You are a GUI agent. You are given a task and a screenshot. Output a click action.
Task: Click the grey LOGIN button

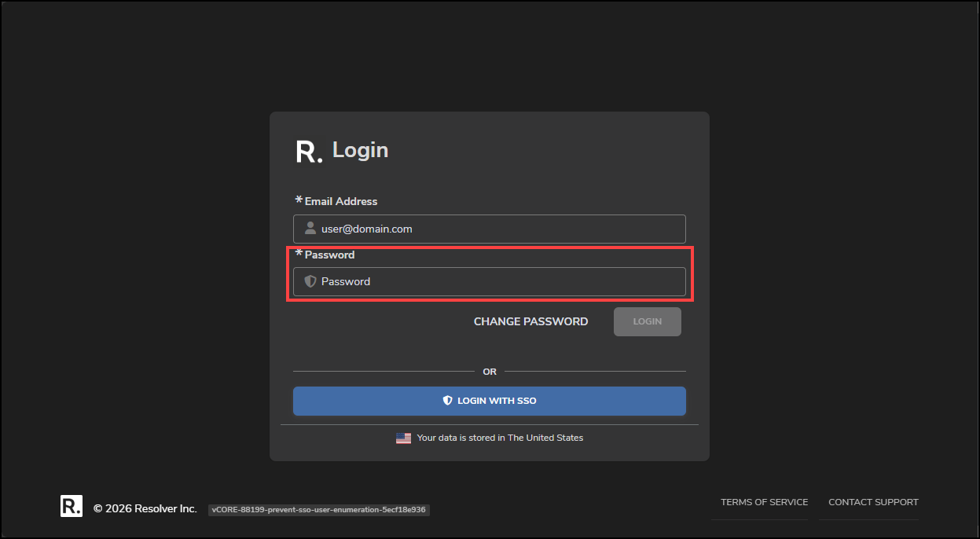coord(648,321)
